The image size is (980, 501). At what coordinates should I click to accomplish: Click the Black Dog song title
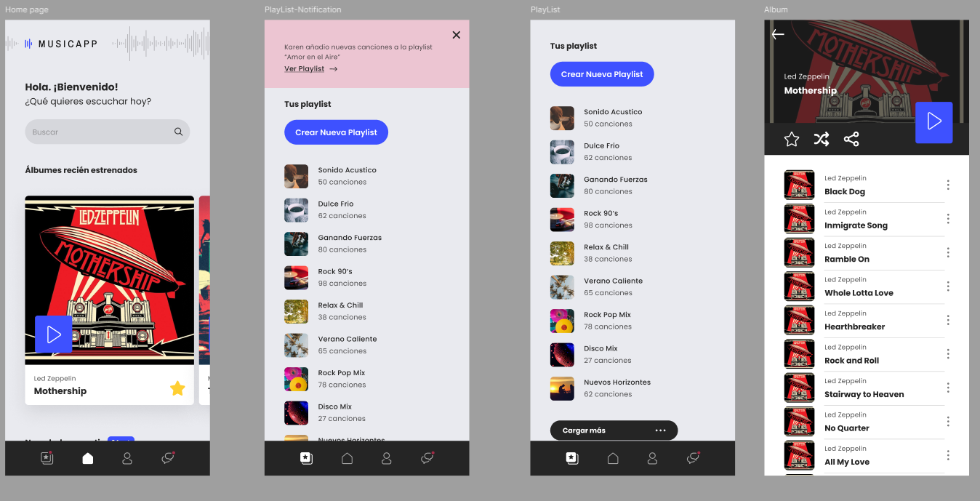[x=845, y=192]
